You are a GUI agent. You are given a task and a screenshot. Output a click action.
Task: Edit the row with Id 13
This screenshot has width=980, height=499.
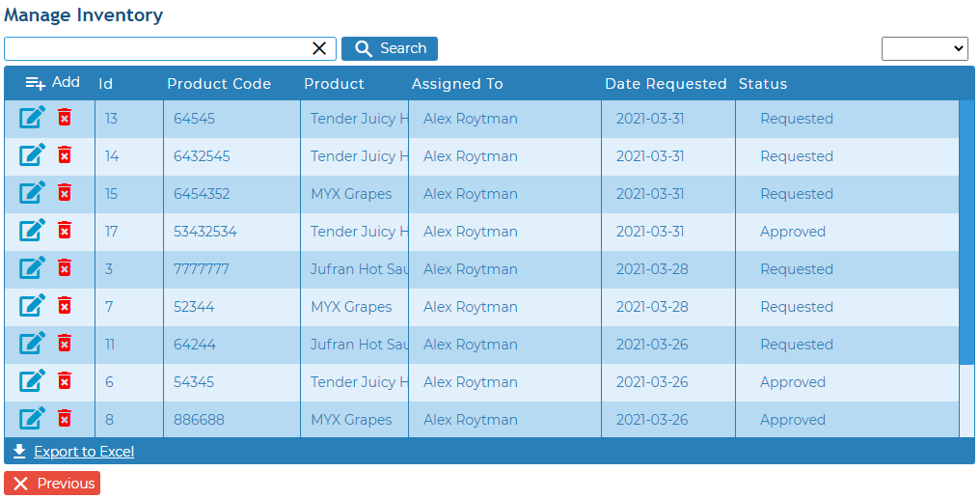pyautogui.click(x=33, y=118)
